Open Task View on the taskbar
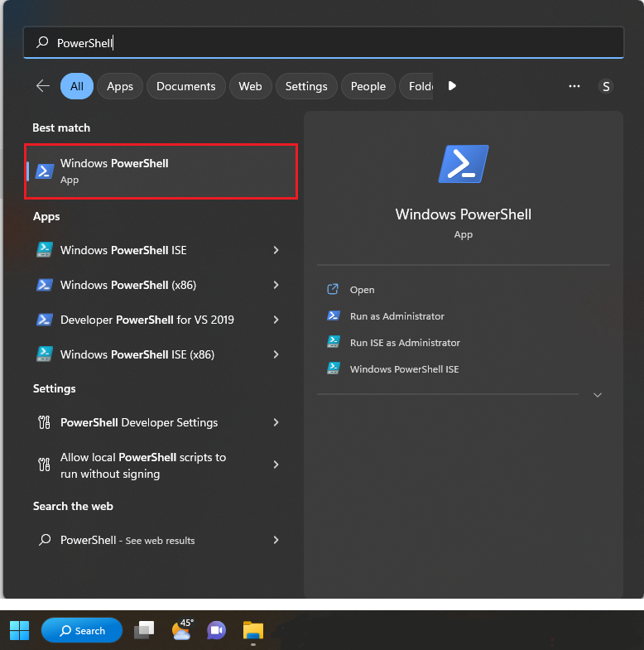The image size is (644, 650). coord(144,630)
